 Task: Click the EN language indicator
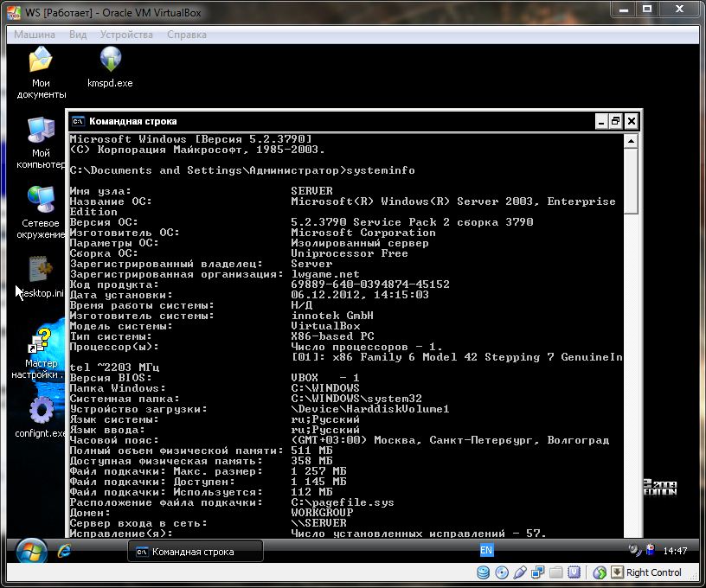coord(486,550)
